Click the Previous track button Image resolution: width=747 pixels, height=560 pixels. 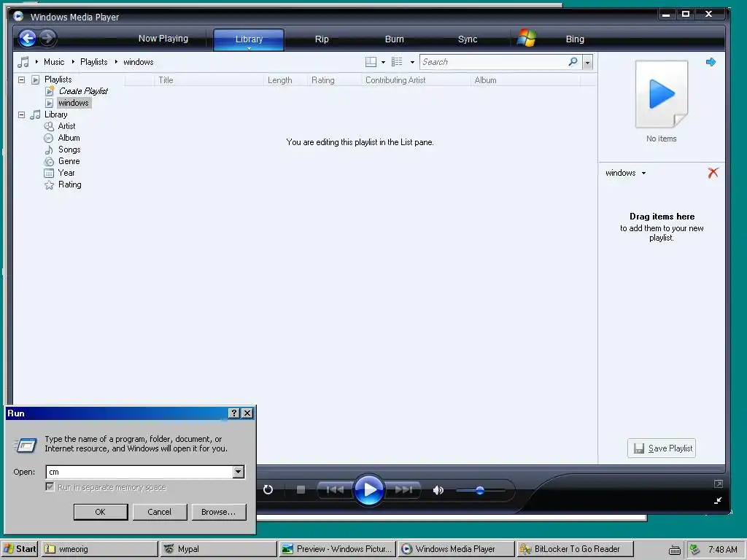click(x=335, y=489)
